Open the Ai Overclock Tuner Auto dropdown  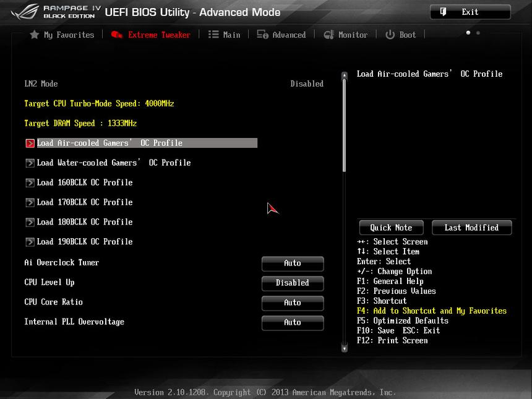[x=293, y=264]
